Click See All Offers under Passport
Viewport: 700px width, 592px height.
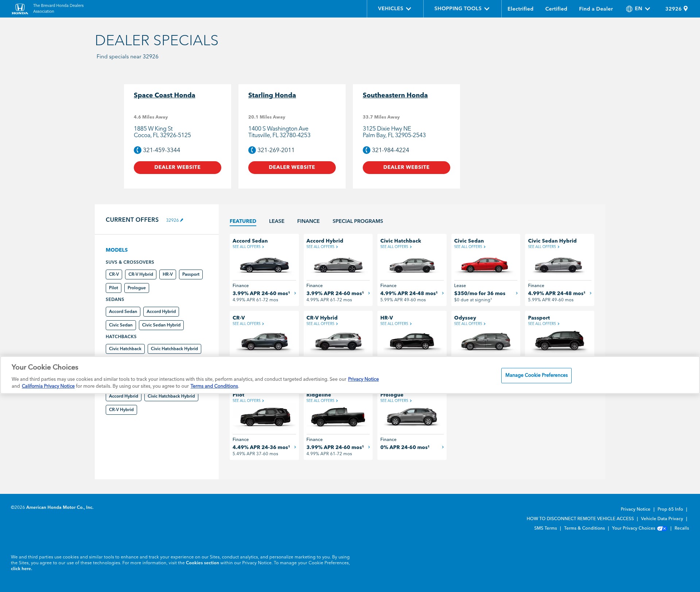tap(544, 324)
